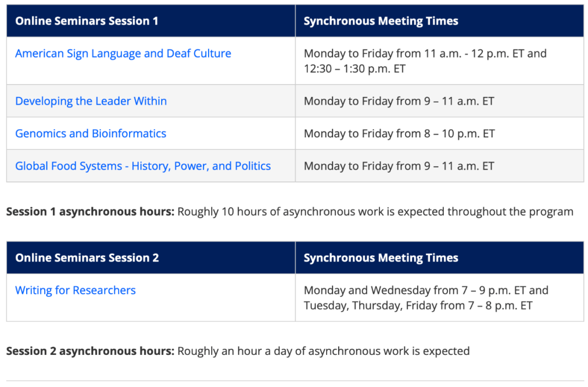
Task: Click the bold Session 1 asynchronous hours label
Action: pos(90,212)
